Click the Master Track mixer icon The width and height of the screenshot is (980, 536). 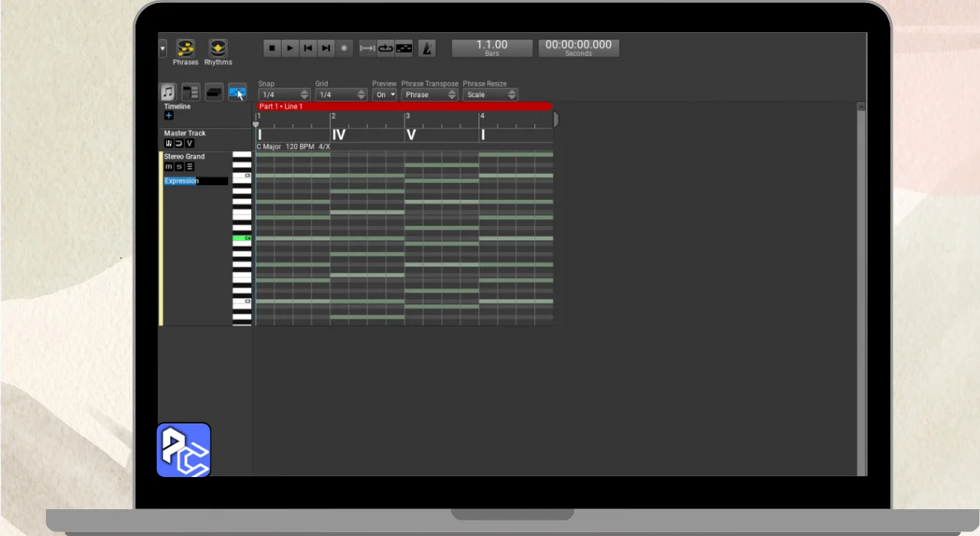[168, 143]
